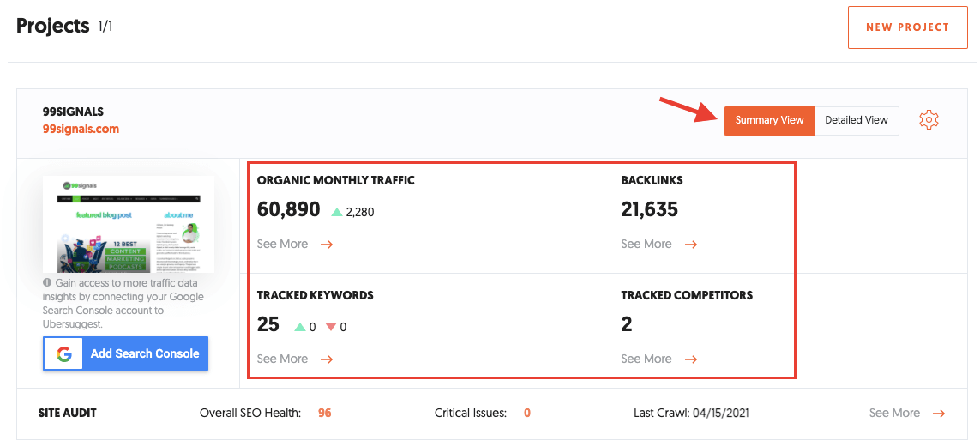
Task: Click arrow next to Backlinks See More
Action: [691, 245]
